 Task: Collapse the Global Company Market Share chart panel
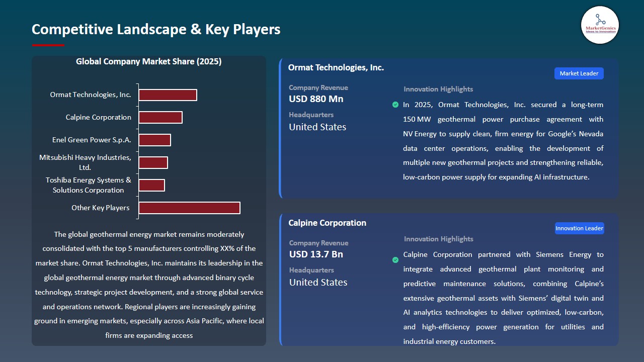pyautogui.click(x=149, y=61)
